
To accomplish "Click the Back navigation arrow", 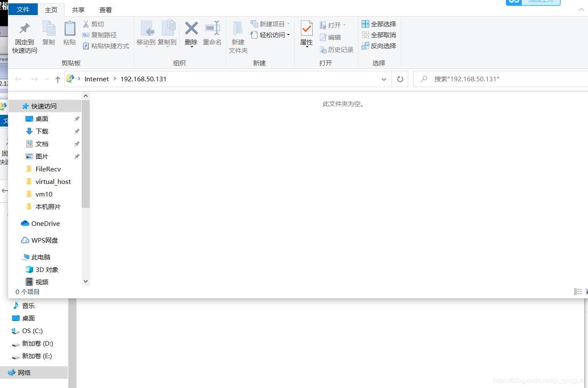I will click(18, 79).
